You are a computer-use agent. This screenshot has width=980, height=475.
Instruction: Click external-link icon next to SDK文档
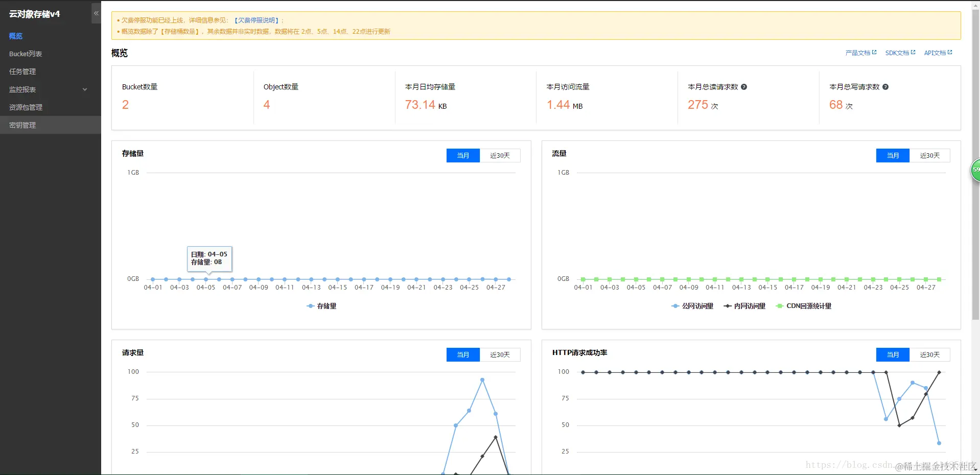[913, 52]
